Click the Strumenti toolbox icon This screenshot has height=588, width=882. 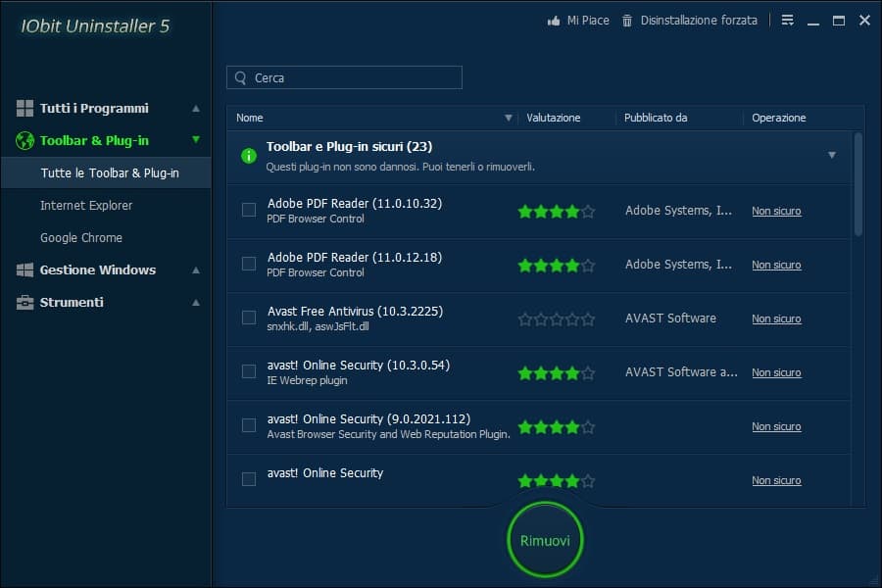coord(24,303)
